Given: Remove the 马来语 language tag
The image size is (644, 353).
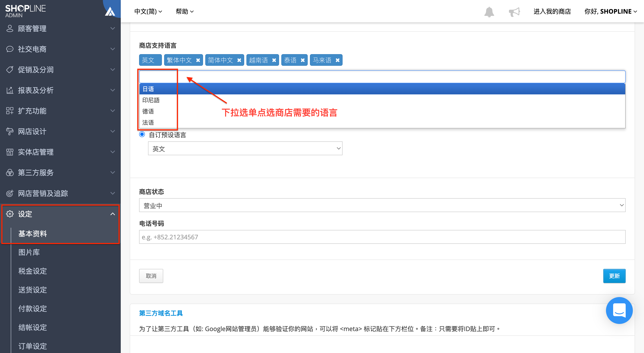Looking at the screenshot, I should pyautogui.click(x=337, y=60).
